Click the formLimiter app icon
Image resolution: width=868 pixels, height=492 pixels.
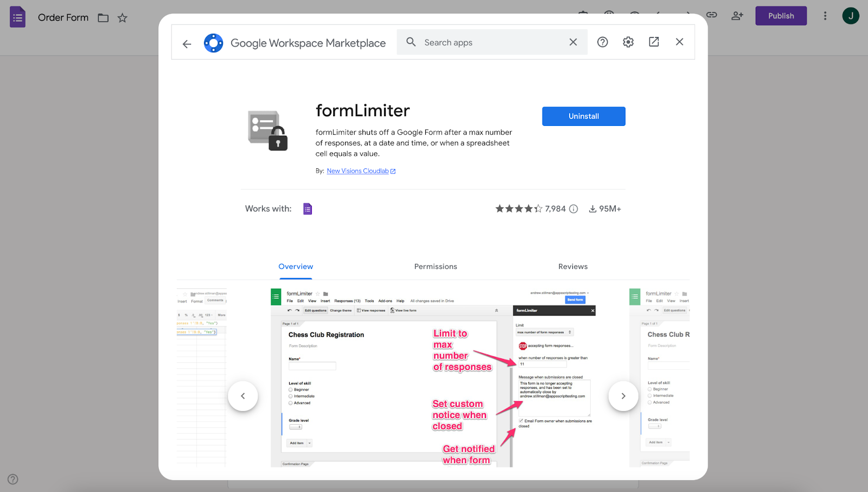click(268, 131)
